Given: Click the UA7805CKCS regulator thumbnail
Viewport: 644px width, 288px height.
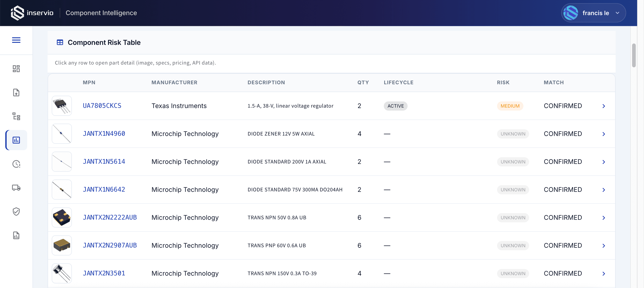Looking at the screenshot, I should pyautogui.click(x=62, y=106).
